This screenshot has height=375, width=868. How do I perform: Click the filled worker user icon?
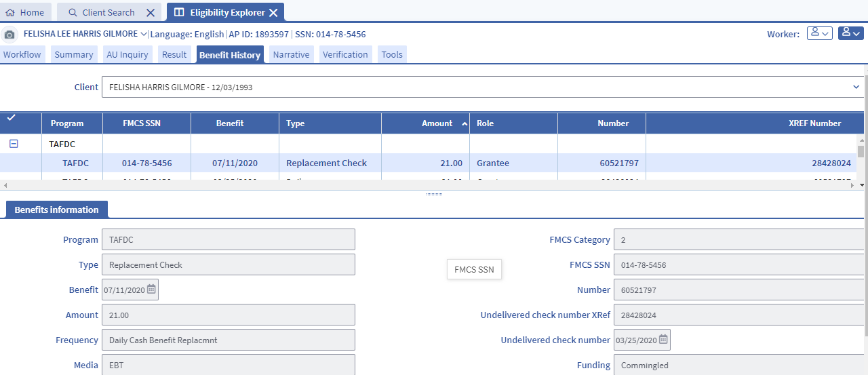(x=850, y=33)
